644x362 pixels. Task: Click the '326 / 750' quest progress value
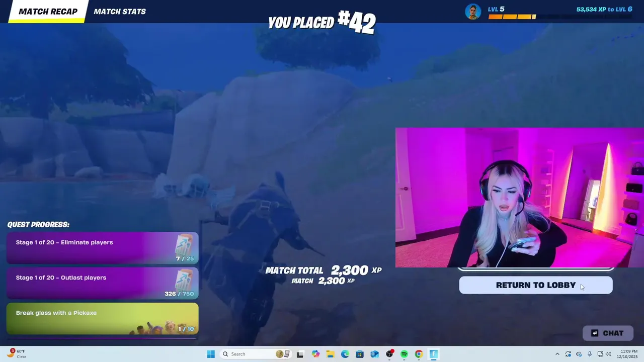[179, 294]
